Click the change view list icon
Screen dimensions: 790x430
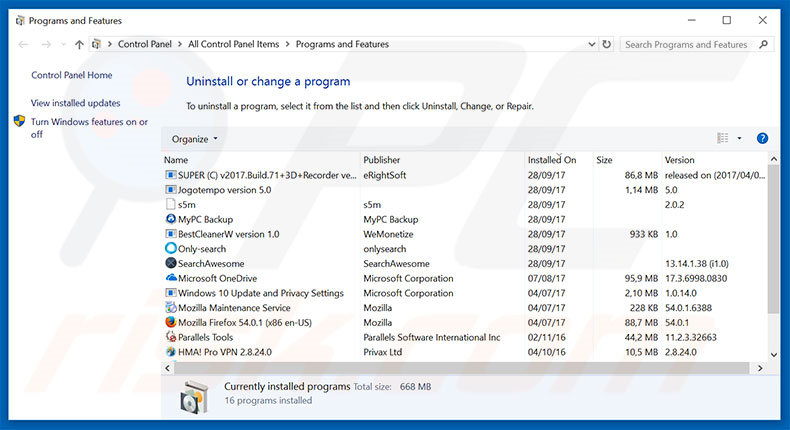coord(722,138)
